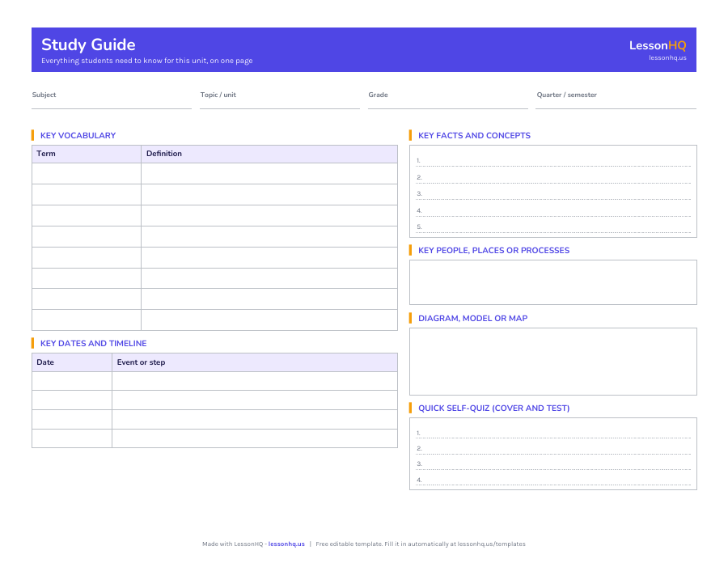728x563 pixels.
Task: Click the QUICK SELF-QUIZ heading
Action: coord(493,408)
